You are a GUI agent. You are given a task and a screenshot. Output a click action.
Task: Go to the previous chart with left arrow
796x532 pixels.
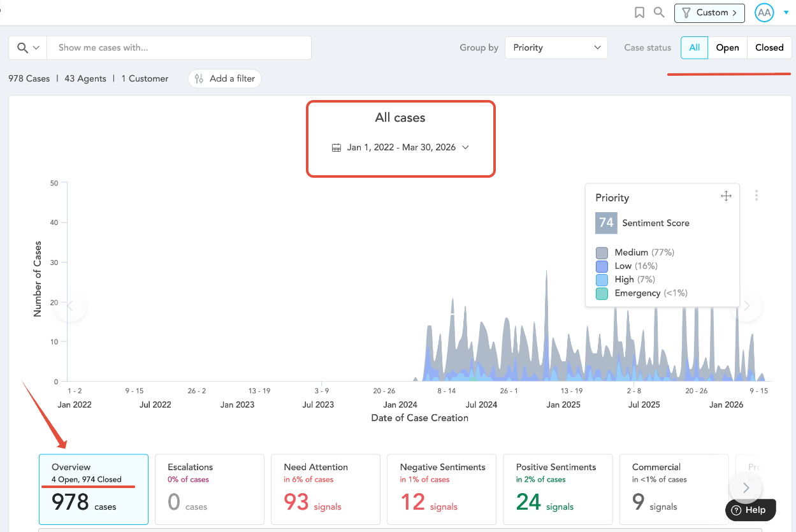(x=71, y=306)
